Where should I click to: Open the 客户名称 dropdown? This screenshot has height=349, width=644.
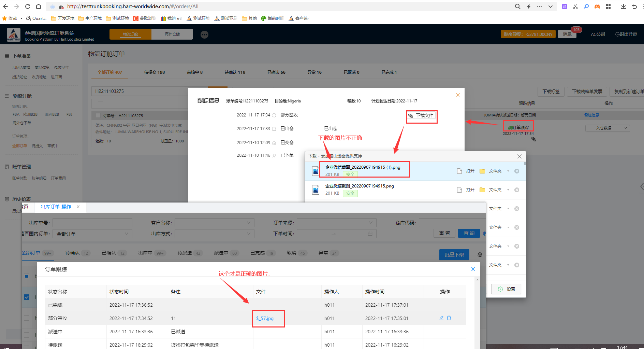click(214, 223)
